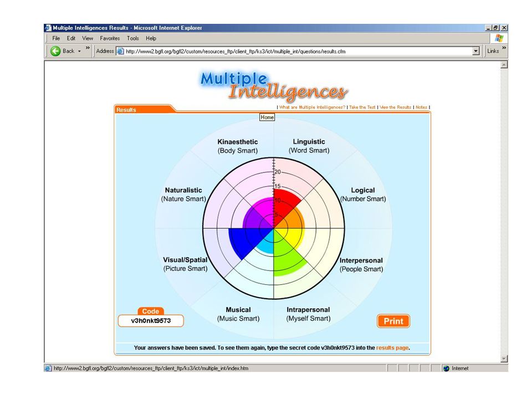Open the 'View the Results' link

point(395,107)
